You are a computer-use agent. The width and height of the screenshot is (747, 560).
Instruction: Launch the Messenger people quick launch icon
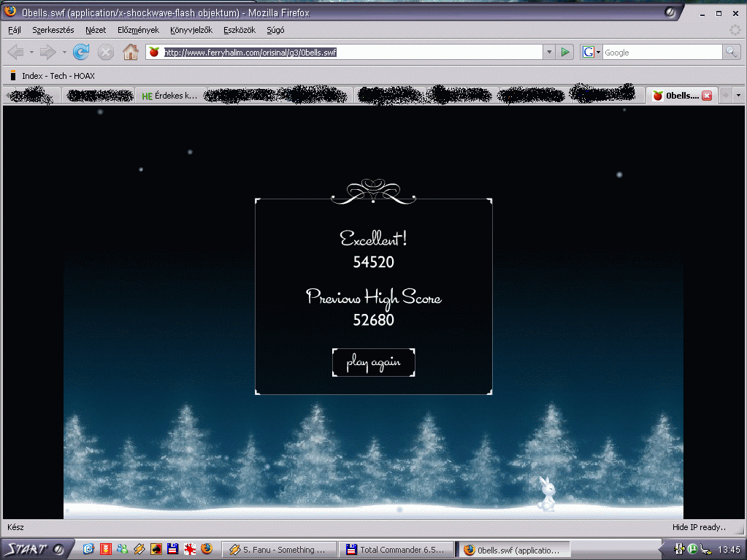point(123,549)
